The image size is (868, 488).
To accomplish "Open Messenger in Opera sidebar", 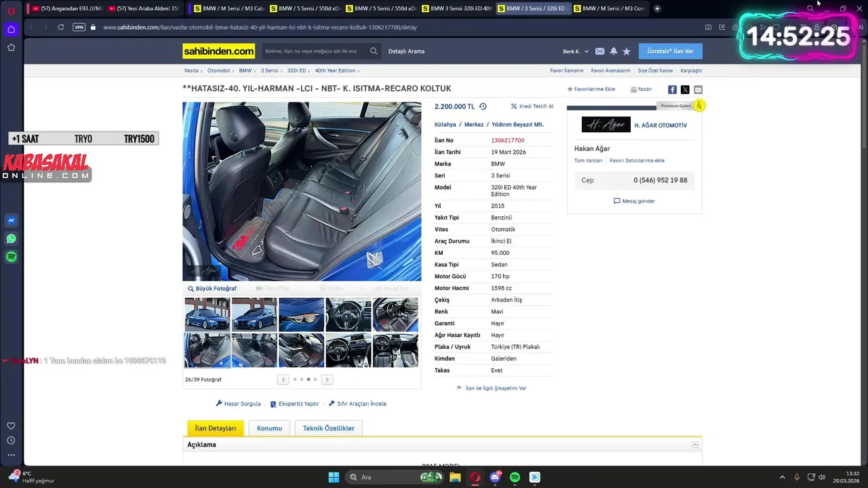I will [11, 220].
